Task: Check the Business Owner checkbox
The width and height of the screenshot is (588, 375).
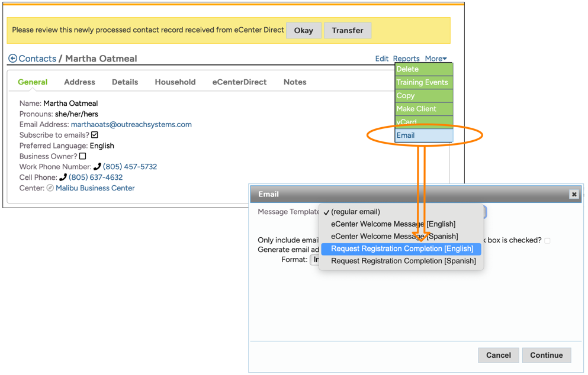Action: tap(83, 156)
